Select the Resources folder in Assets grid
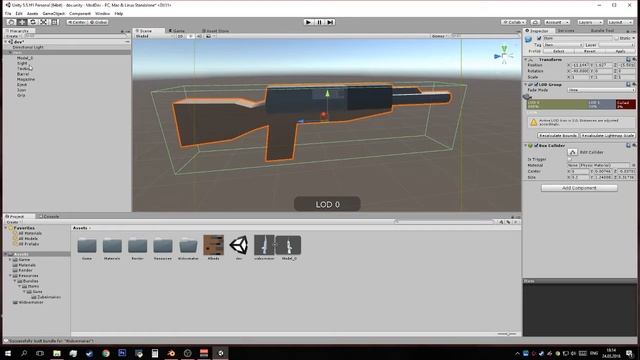Viewport: 640px width, 360px height. [163, 246]
